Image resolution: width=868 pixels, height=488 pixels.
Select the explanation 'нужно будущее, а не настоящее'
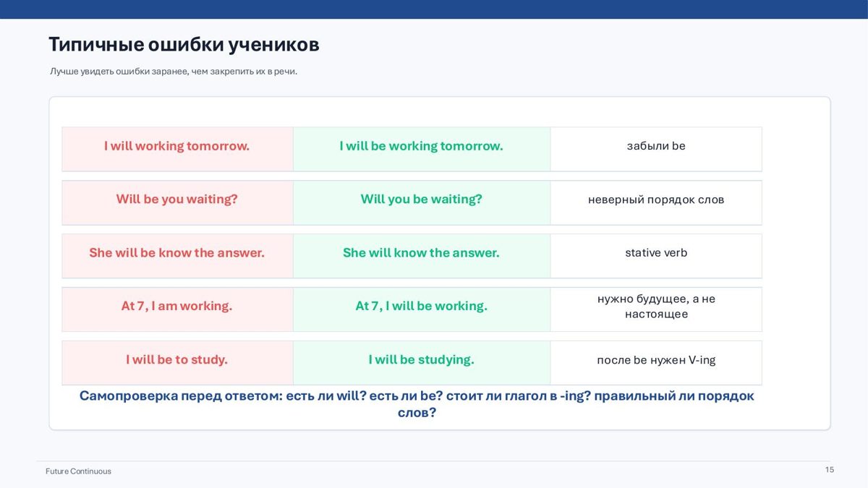tap(656, 307)
